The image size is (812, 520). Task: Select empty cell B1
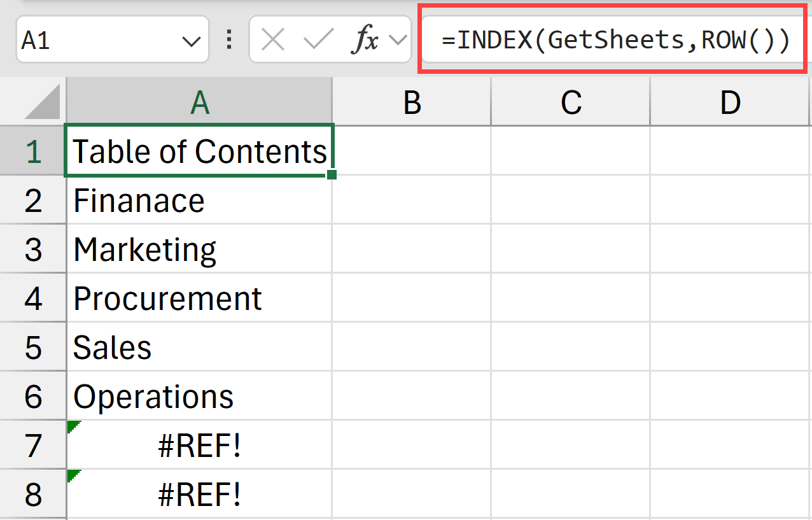click(412, 150)
